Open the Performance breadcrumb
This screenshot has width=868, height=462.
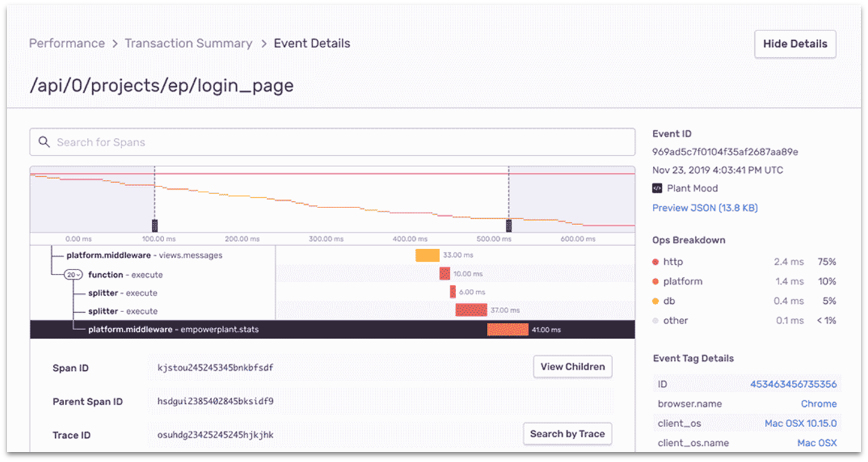(x=67, y=43)
